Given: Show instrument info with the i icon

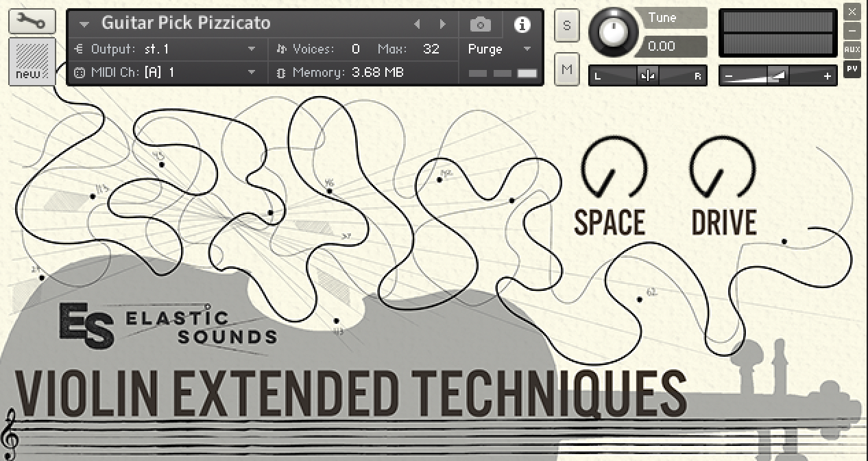Looking at the screenshot, I should pyautogui.click(x=522, y=25).
